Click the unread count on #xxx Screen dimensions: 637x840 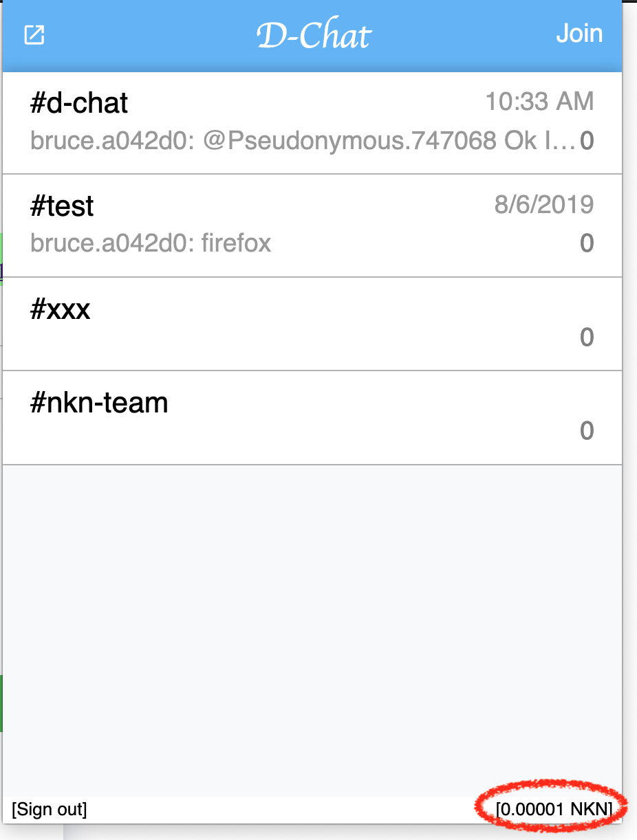586,337
